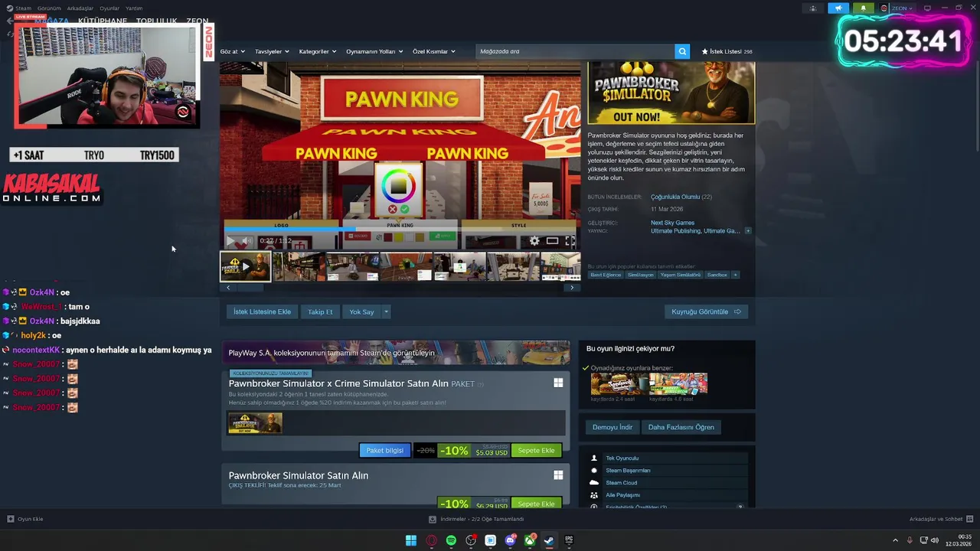Click the Sandbox tag
This screenshot has width=980, height=551.
tap(717, 275)
